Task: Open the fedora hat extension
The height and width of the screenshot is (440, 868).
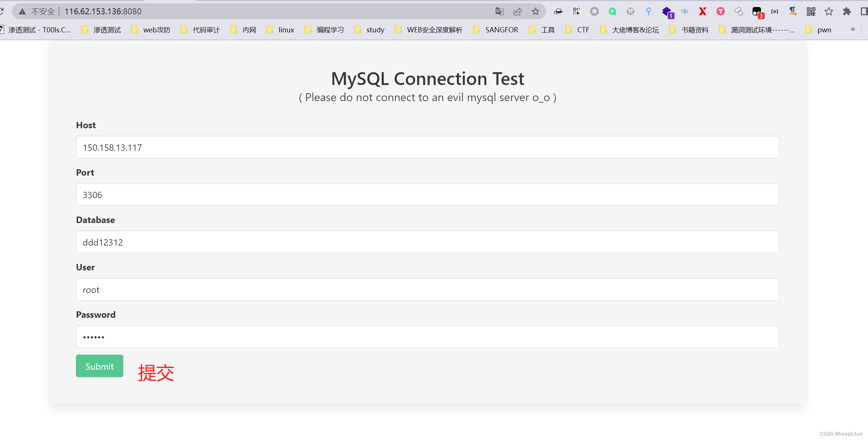Action: pos(558,11)
